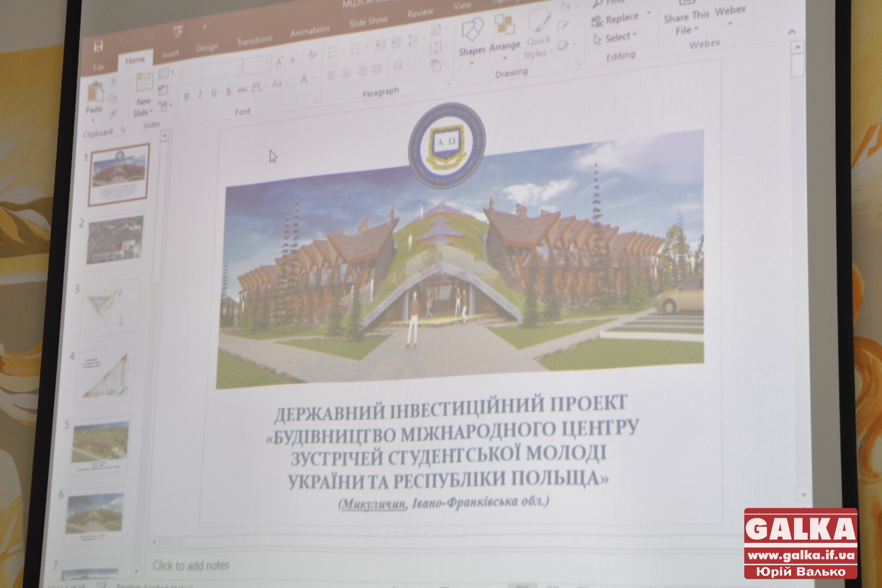
Task: Click the New Slide icon
Action: tap(144, 82)
